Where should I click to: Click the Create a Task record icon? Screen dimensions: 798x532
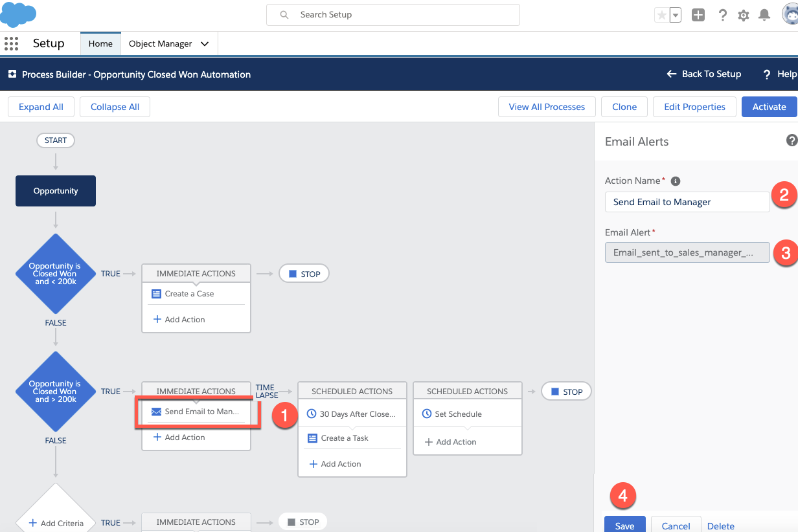(x=312, y=438)
